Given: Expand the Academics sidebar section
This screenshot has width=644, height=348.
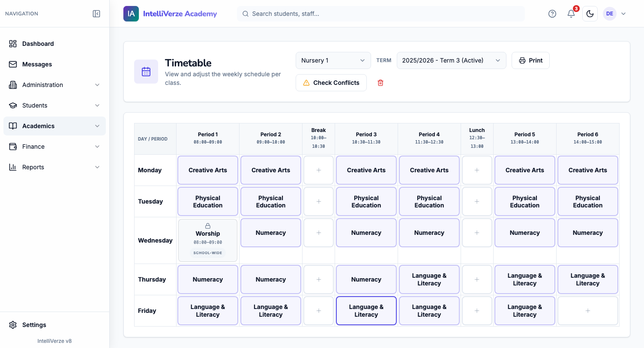Looking at the screenshot, I should (x=54, y=126).
